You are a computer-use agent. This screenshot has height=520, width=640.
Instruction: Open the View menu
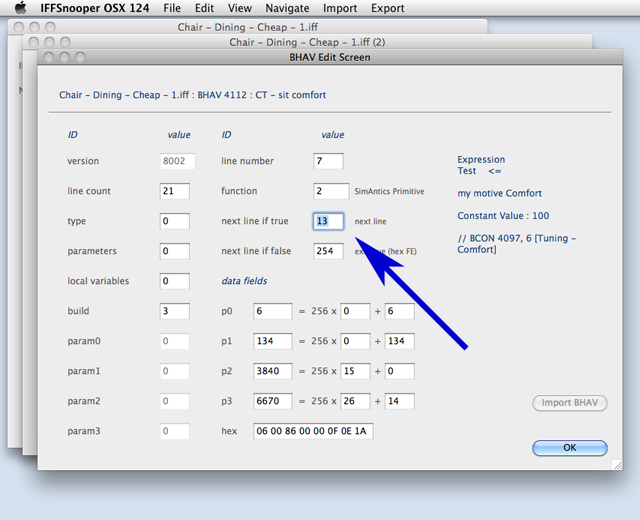tap(239, 8)
